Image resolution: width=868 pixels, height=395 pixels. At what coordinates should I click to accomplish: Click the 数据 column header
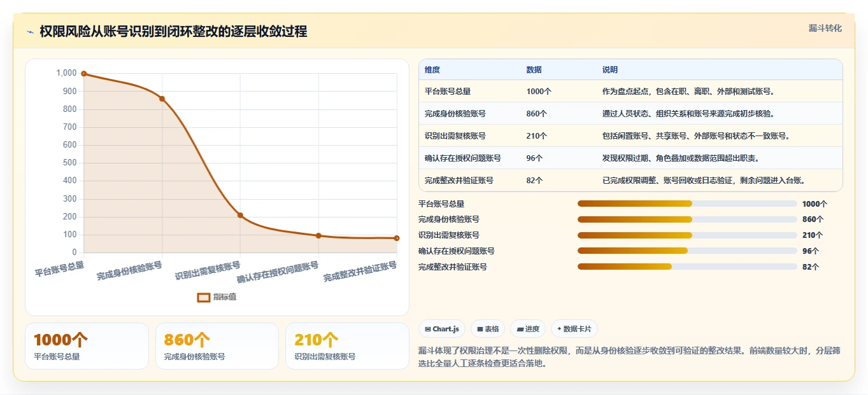click(x=534, y=70)
